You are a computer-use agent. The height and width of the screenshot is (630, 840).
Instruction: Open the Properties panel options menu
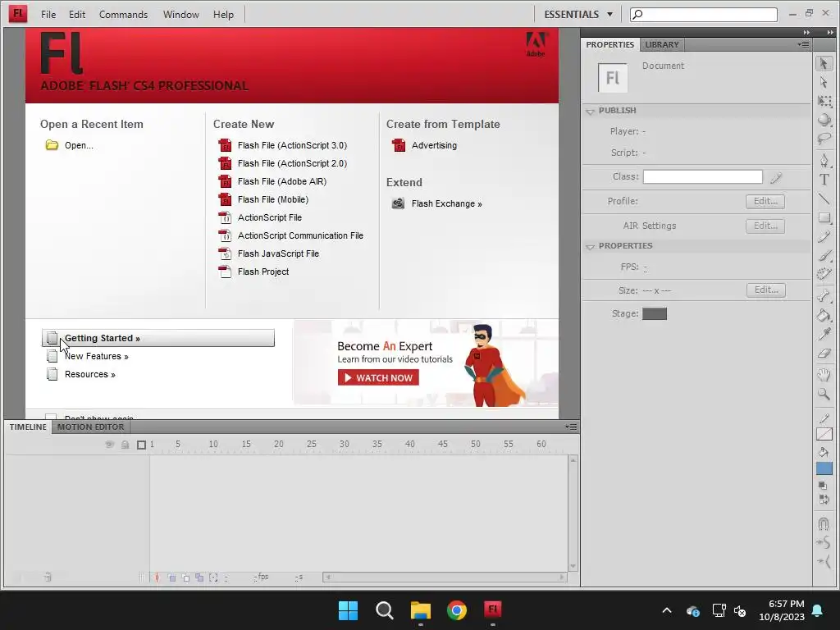(x=803, y=44)
